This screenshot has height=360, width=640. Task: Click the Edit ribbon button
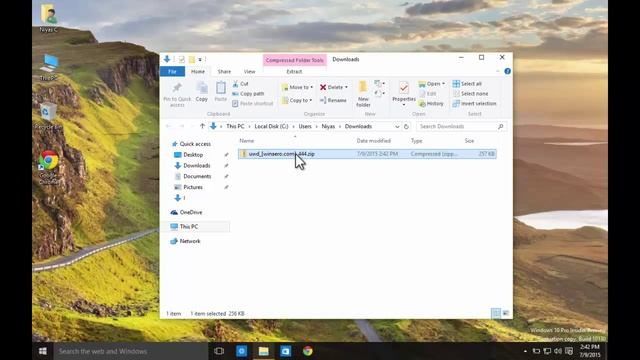[x=428, y=93]
